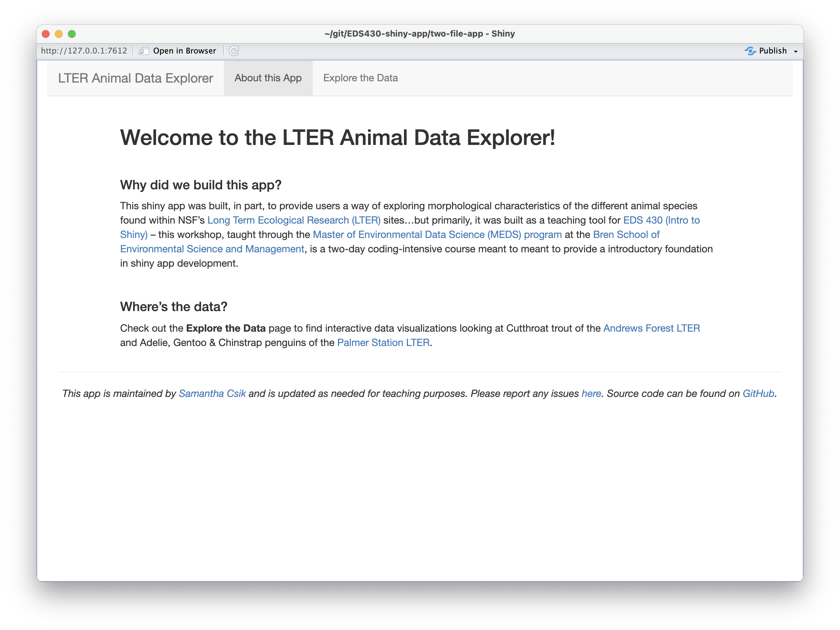Click the Andrews Forest LTER link
This screenshot has height=630, width=840.
point(651,328)
